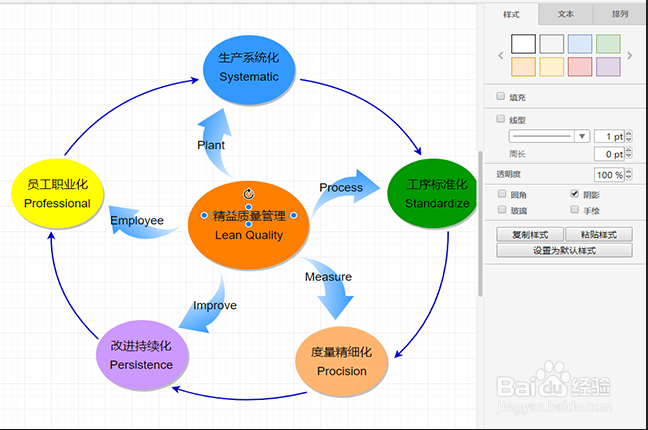Select the light yellow style swatch
This screenshot has height=430, width=648.
point(552,67)
